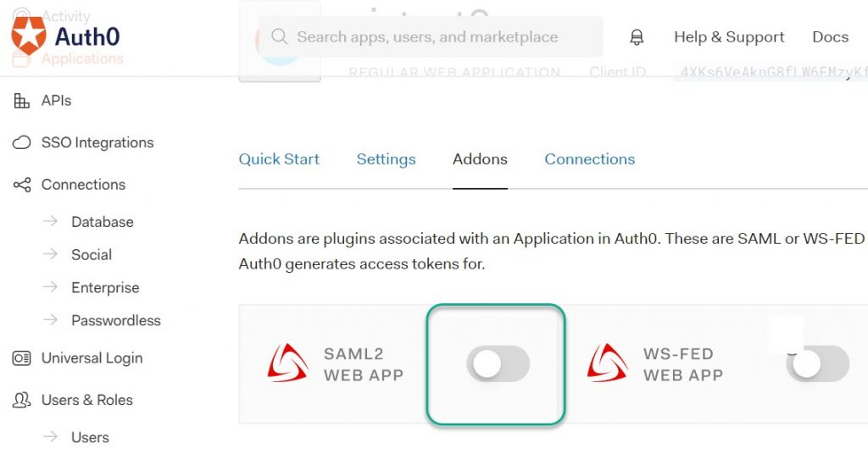Click the Users & Roles people icon
This screenshot has height=460, width=868.
(21, 400)
